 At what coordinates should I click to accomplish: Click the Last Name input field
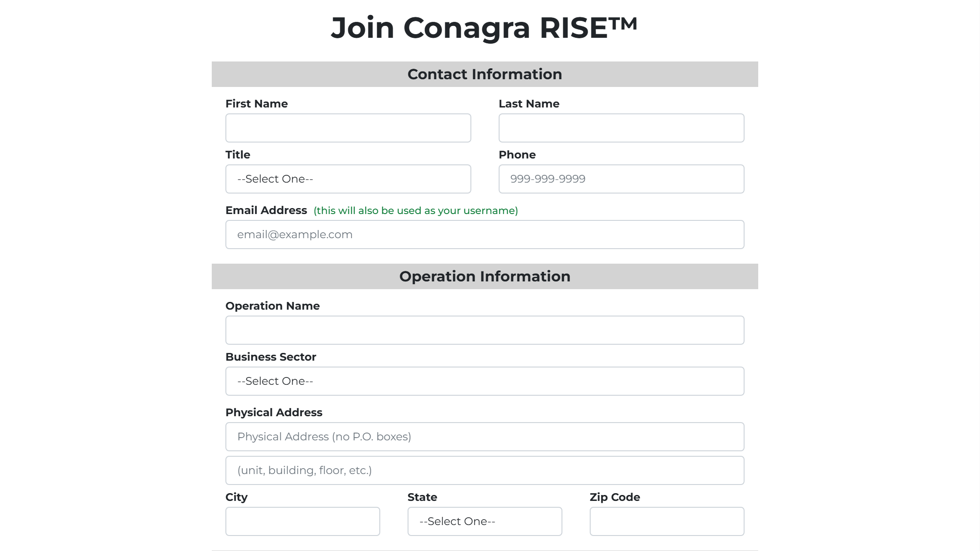621,128
